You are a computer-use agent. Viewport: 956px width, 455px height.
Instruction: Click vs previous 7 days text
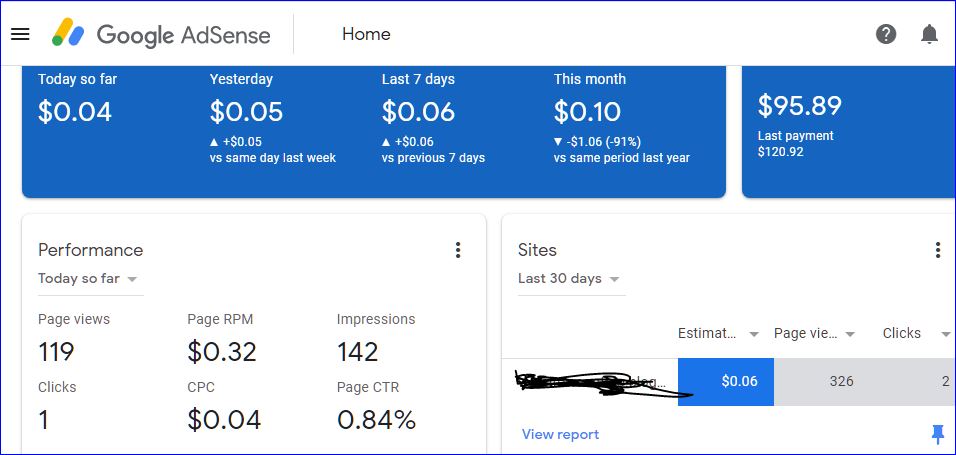click(x=433, y=158)
